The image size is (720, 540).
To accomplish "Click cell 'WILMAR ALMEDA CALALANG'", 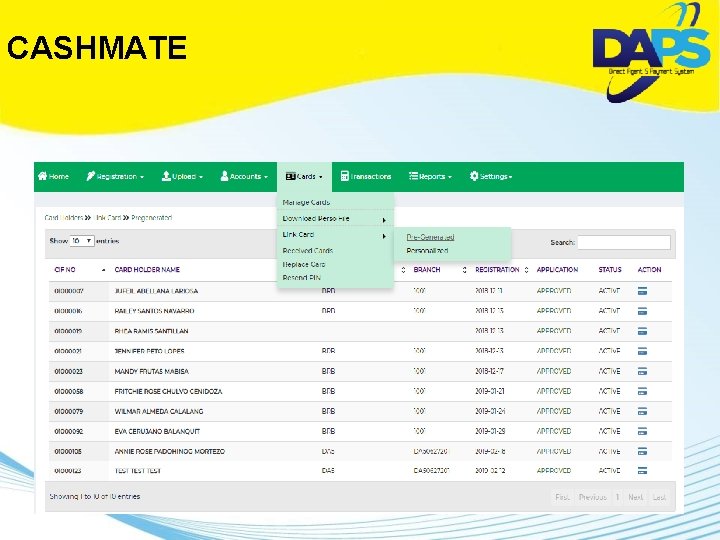I will pyautogui.click(x=159, y=411).
